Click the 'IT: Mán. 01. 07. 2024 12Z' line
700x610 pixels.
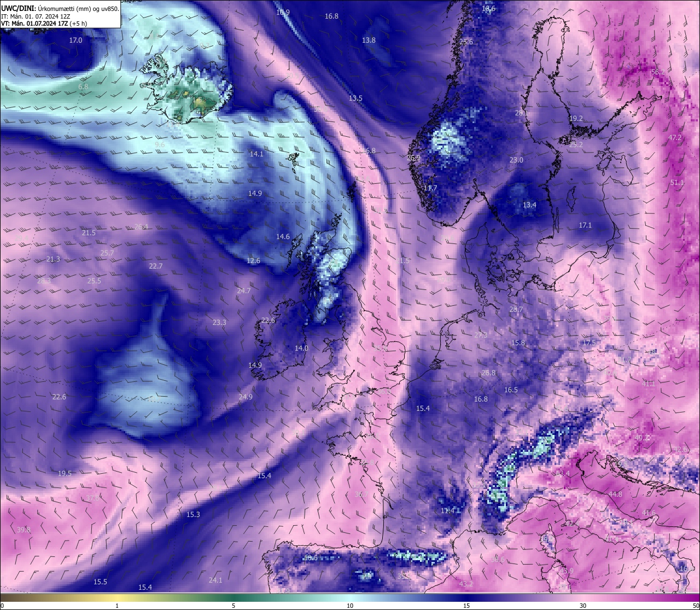click(36, 16)
